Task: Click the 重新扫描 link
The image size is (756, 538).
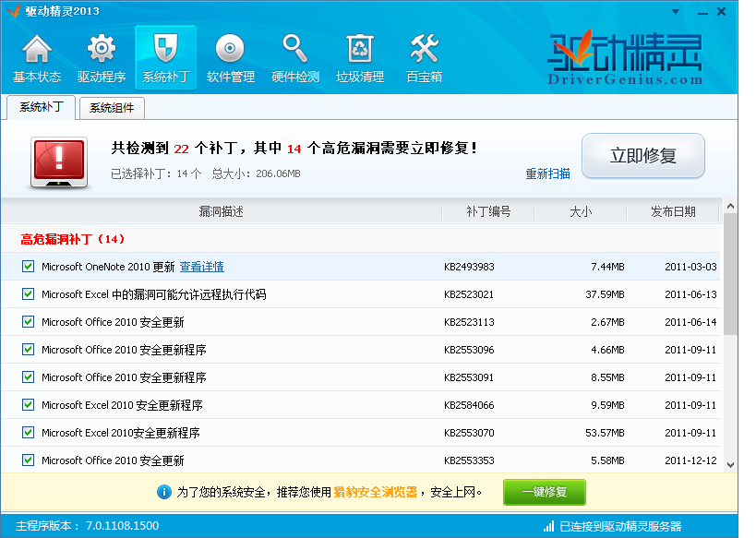Action: [547, 173]
